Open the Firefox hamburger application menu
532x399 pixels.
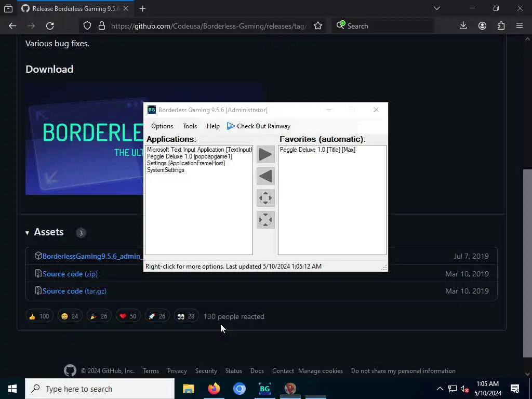click(x=520, y=26)
